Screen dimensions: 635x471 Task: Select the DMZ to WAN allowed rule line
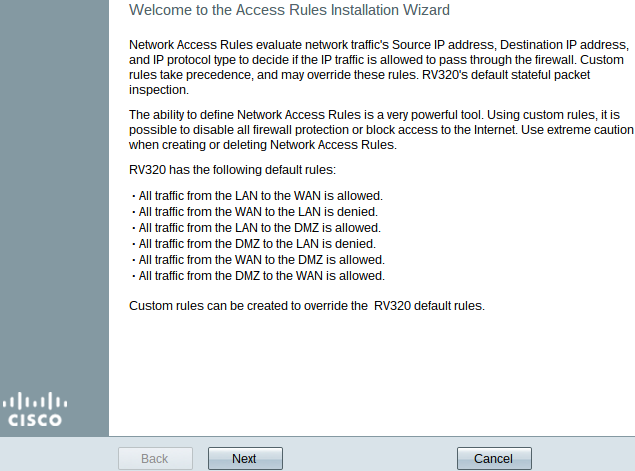pyautogui.click(x=262, y=276)
